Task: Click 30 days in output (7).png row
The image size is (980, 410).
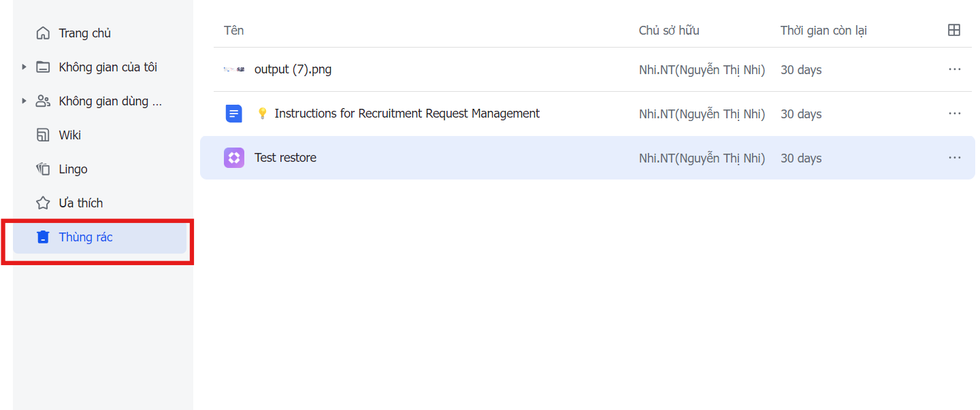Action: (801, 70)
